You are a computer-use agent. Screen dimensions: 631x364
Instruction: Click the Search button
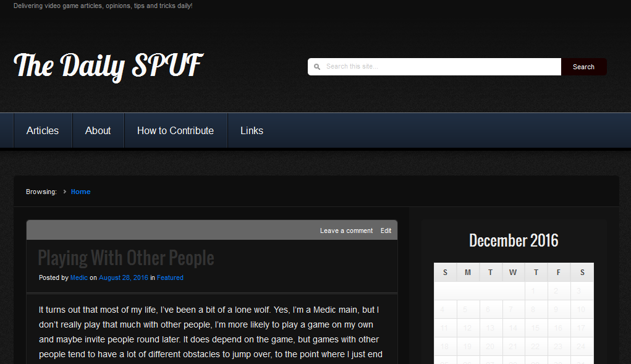click(x=583, y=67)
